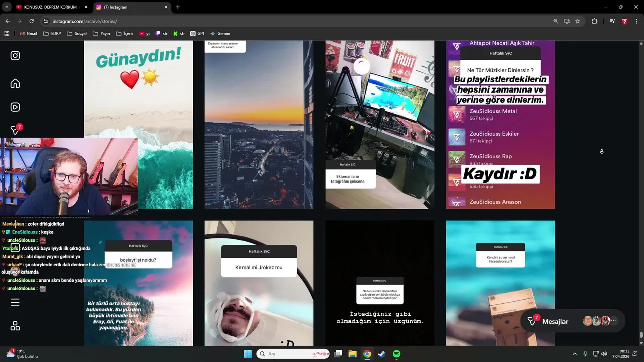Open the sunset city view story thumbnail
The image size is (644, 362).
pos(259,125)
